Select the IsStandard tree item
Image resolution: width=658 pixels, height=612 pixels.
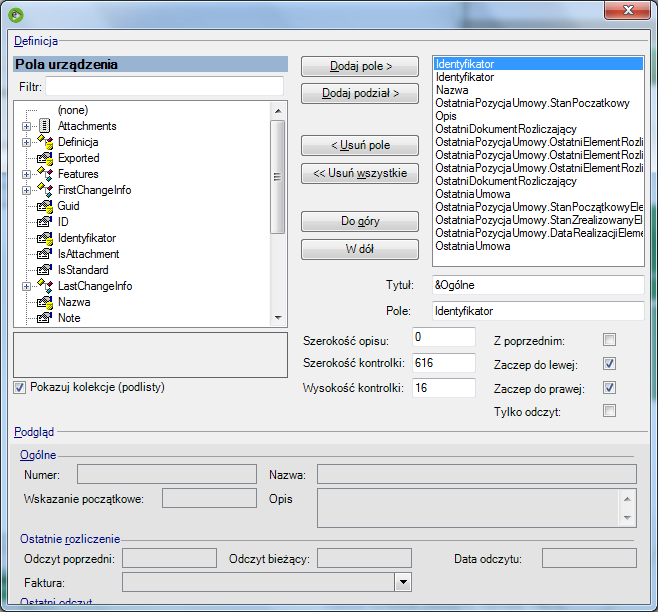point(83,270)
